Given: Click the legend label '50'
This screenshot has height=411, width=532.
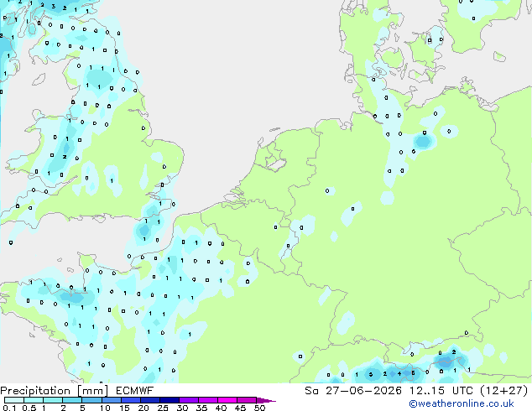Looking at the screenshot, I should pyautogui.click(x=259, y=408).
